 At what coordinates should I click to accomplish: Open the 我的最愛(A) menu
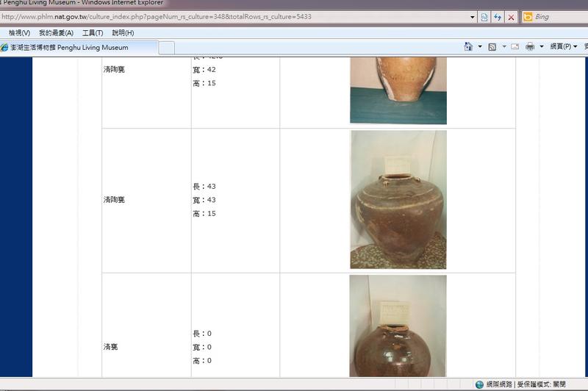(x=57, y=33)
